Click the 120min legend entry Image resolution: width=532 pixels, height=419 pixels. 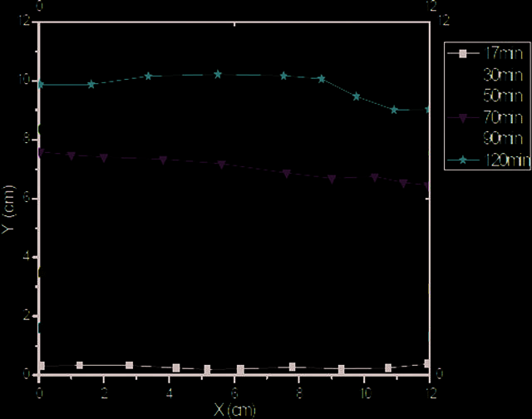pyautogui.click(x=489, y=160)
